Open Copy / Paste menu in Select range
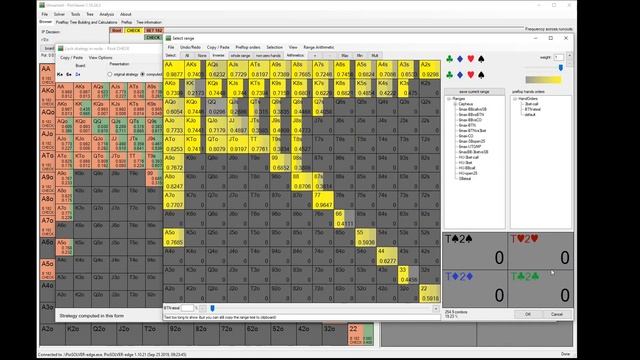Screen dimensions: 640x360 (x=218, y=47)
